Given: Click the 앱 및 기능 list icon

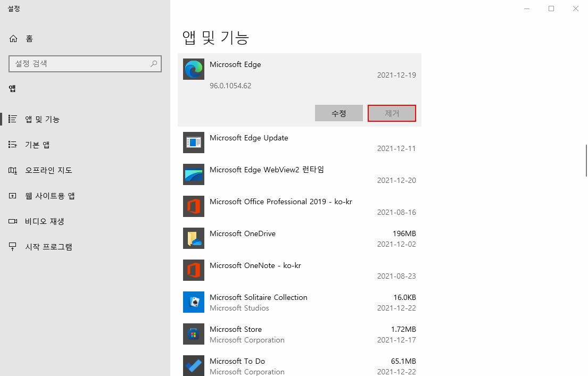Looking at the screenshot, I should (12, 119).
